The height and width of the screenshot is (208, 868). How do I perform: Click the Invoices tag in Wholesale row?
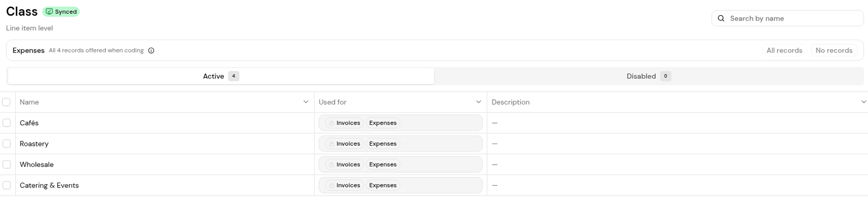[344, 165]
